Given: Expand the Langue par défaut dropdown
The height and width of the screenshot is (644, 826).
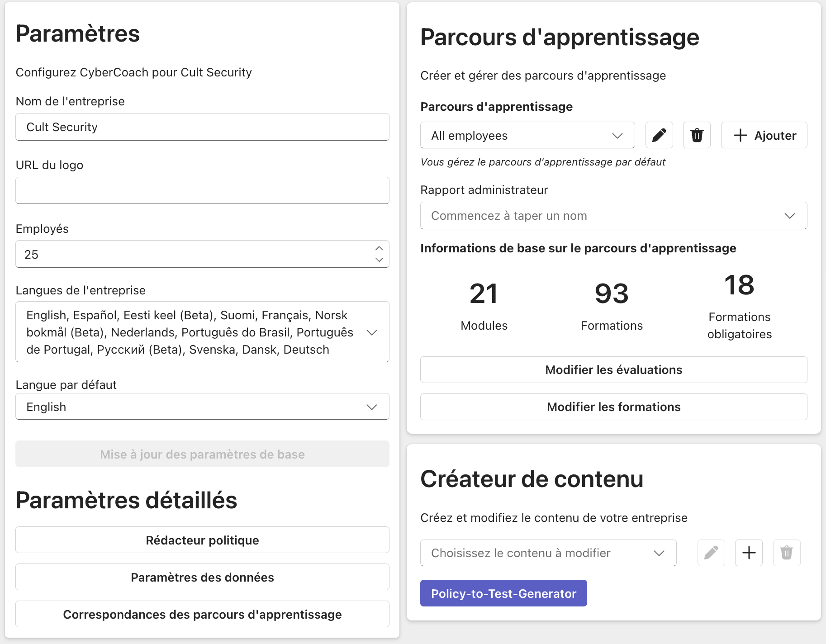Looking at the screenshot, I should click(372, 406).
